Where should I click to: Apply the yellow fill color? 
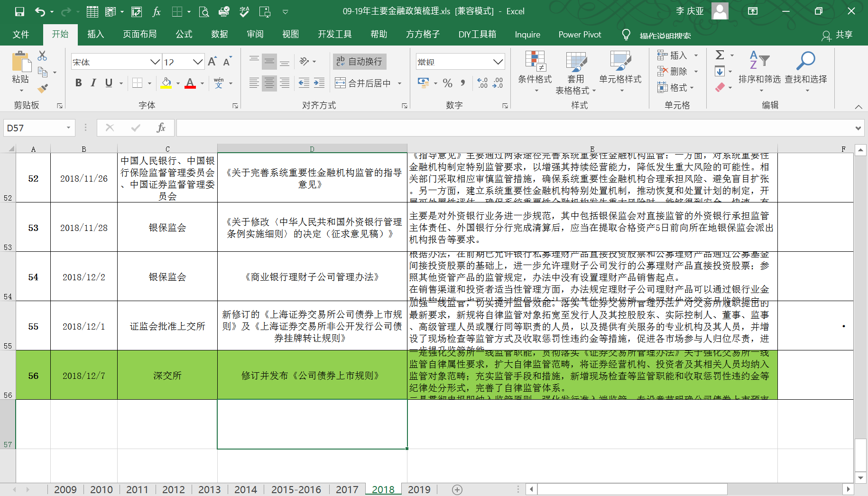pos(166,83)
